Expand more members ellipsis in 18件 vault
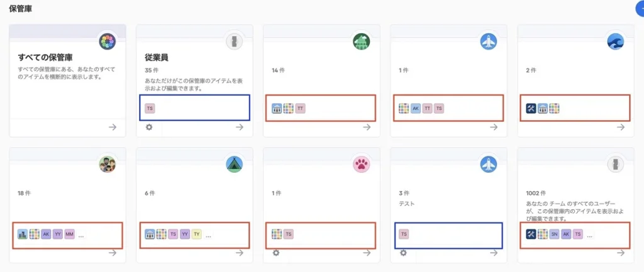The width and height of the screenshot is (644, 272). (81, 235)
